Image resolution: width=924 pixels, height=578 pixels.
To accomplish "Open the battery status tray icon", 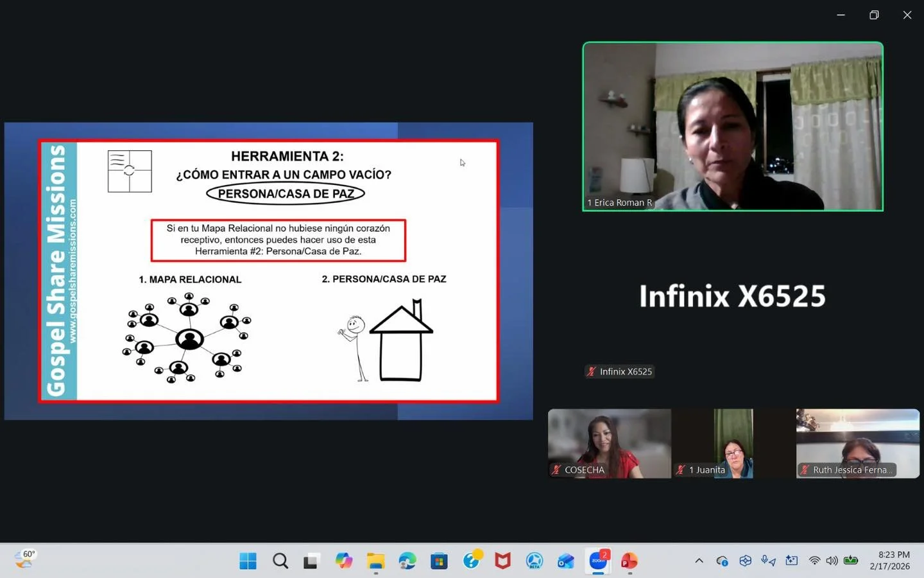I will 851,561.
